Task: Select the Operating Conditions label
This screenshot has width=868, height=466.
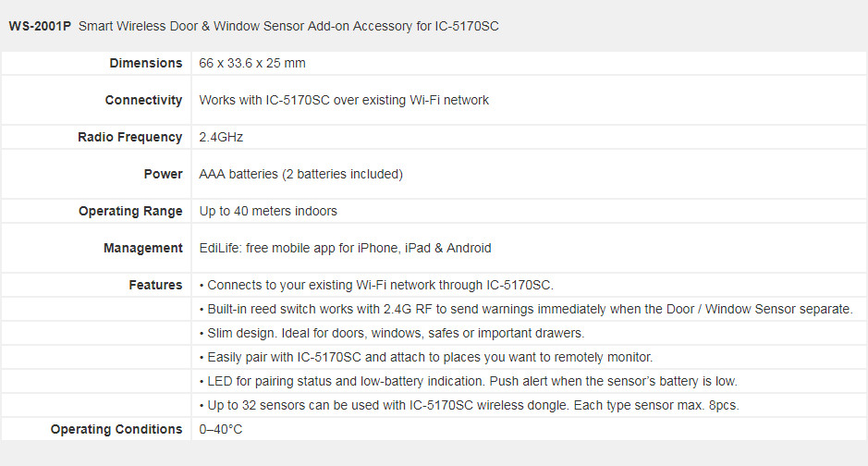Action: [x=116, y=429]
